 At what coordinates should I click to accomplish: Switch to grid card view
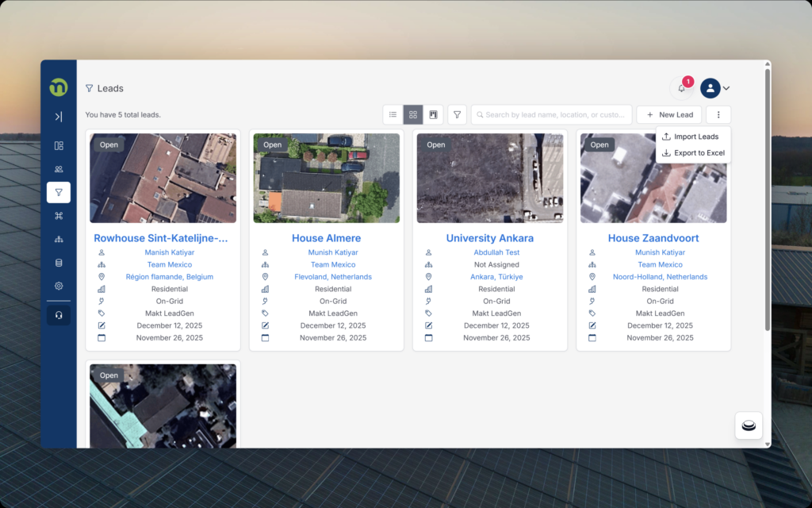click(x=413, y=115)
